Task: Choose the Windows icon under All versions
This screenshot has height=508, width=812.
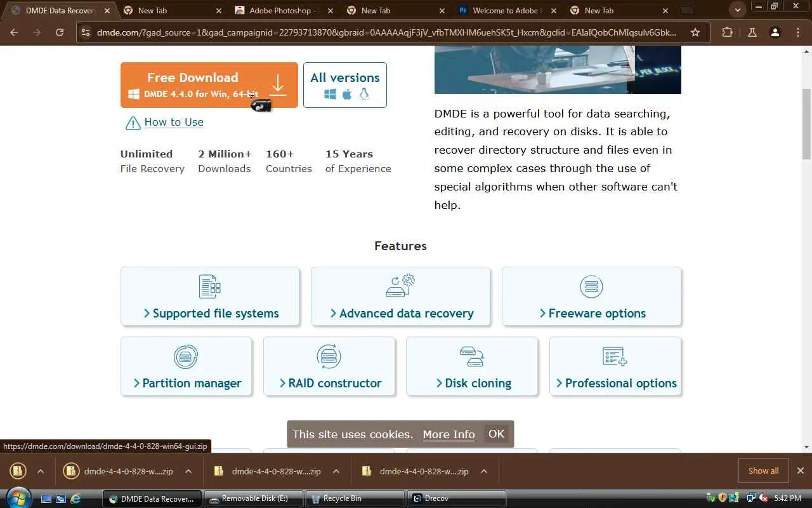Action: pos(330,94)
